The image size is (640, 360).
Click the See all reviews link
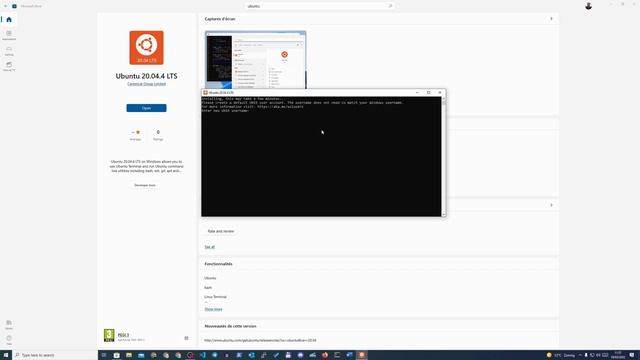pos(209,247)
